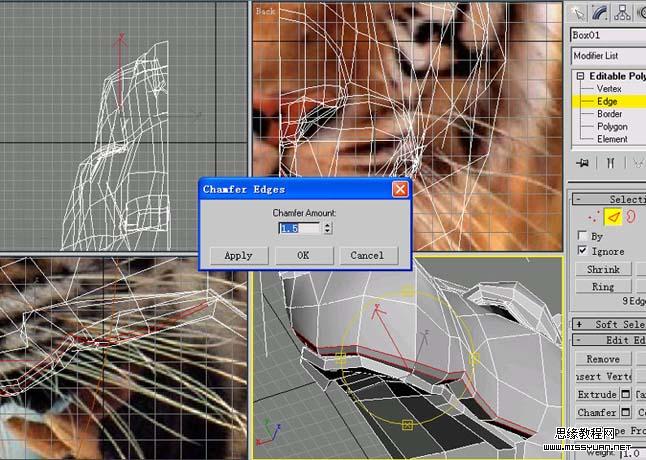Viewport: 646px width, 460px height.
Task: Enable the By Vertex checkbox
Action: coord(582,236)
